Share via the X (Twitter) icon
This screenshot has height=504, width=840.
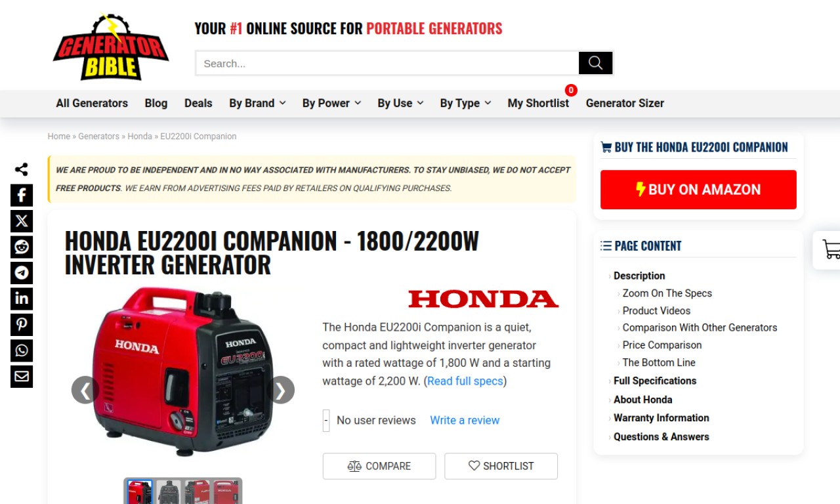tap(22, 221)
